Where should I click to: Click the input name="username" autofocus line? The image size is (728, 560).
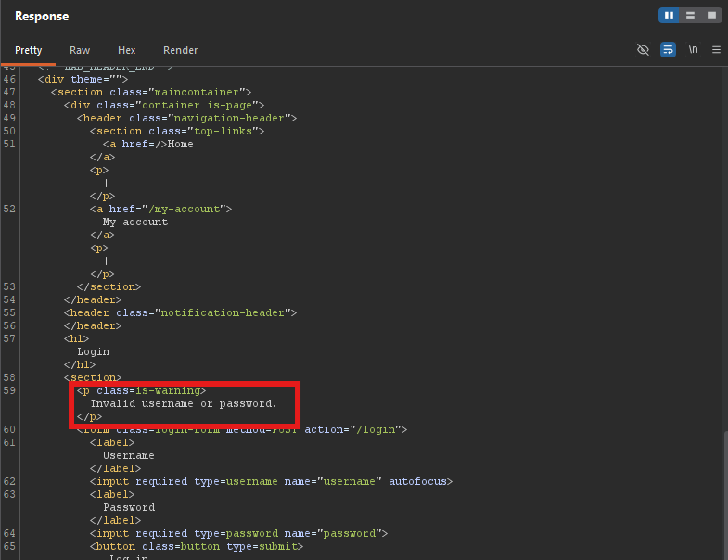tap(271, 481)
